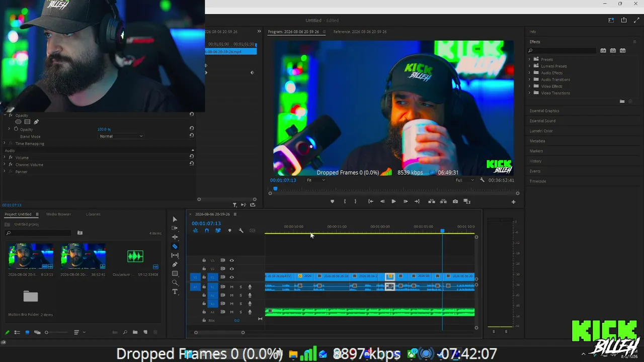This screenshot has width=644, height=362.
Task: Open the Blend Mode Normal dropdown
Action: tap(121, 136)
